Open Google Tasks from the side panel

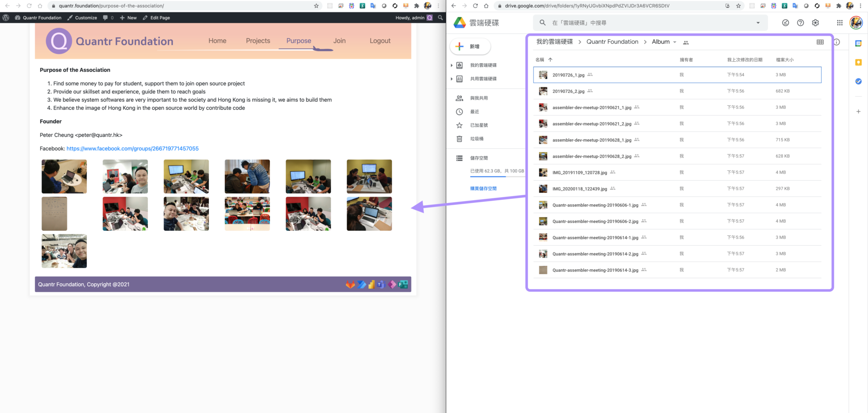point(859,82)
